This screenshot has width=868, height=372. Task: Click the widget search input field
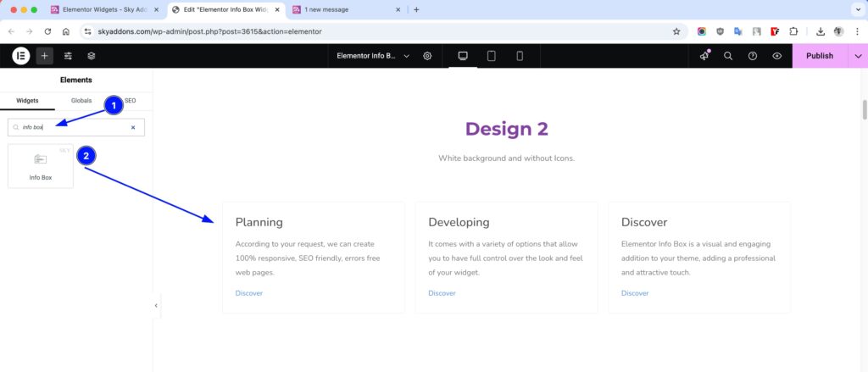(x=75, y=127)
